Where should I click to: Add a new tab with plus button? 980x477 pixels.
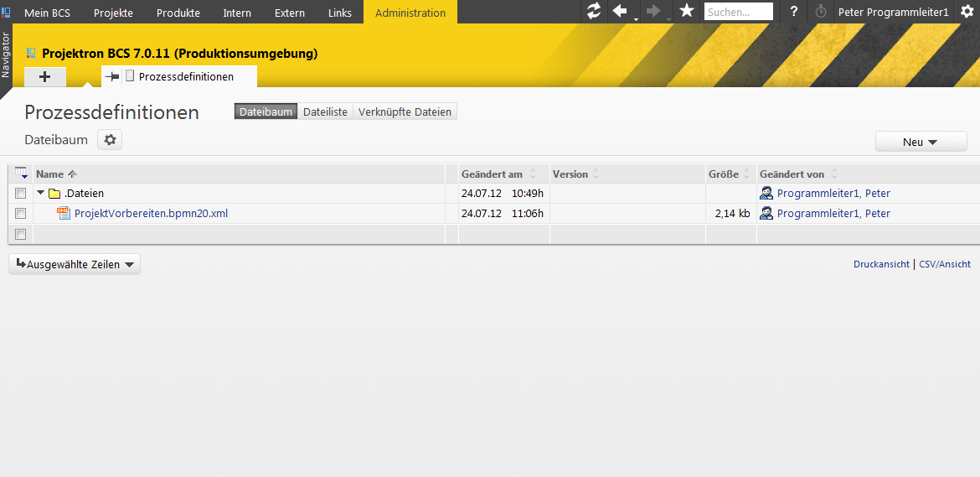(x=45, y=77)
